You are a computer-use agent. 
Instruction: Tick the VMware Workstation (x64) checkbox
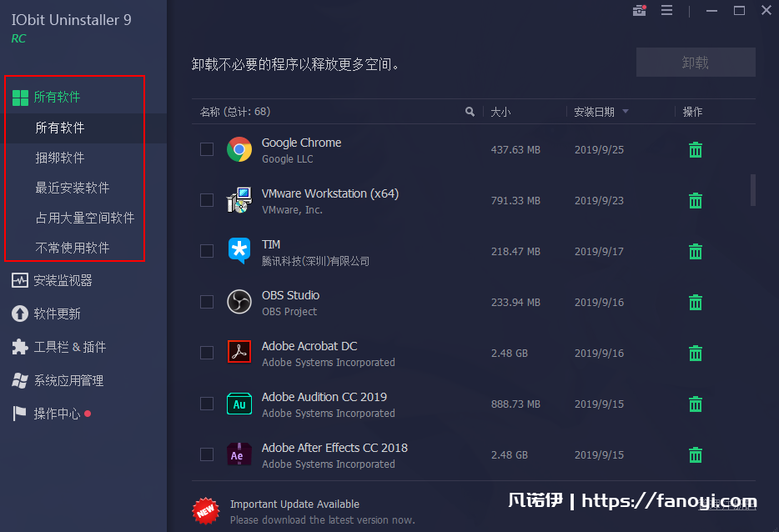point(207,200)
